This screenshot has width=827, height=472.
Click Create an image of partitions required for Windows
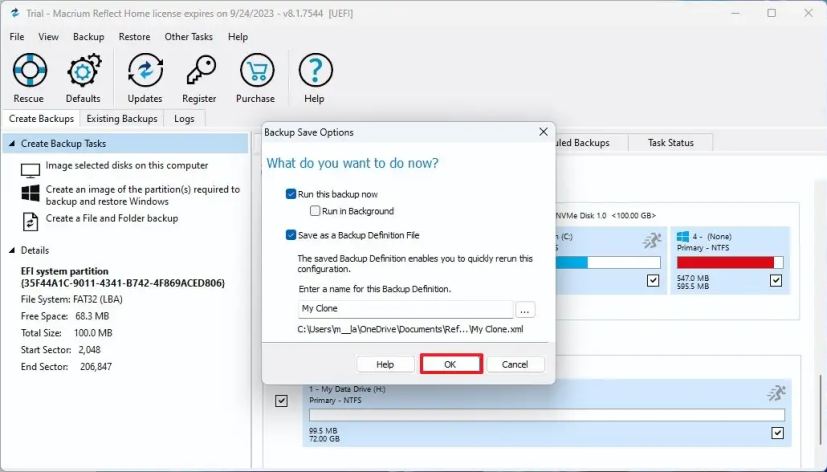pos(142,195)
